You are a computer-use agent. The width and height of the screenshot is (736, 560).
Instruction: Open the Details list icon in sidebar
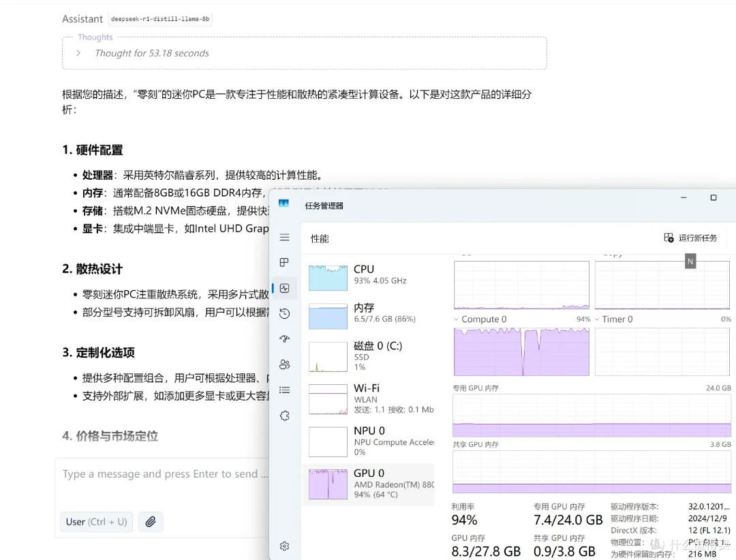click(x=284, y=390)
